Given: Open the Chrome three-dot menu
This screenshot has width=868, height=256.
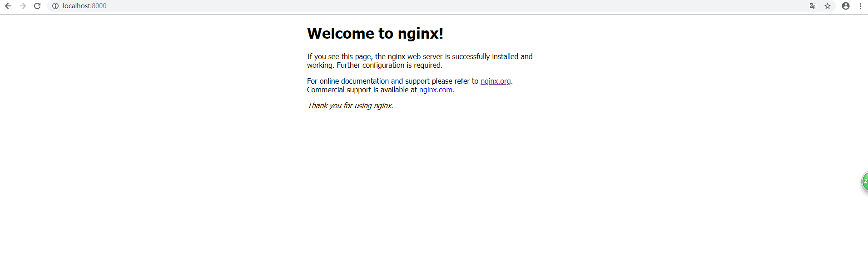Looking at the screenshot, I should tap(860, 6).
